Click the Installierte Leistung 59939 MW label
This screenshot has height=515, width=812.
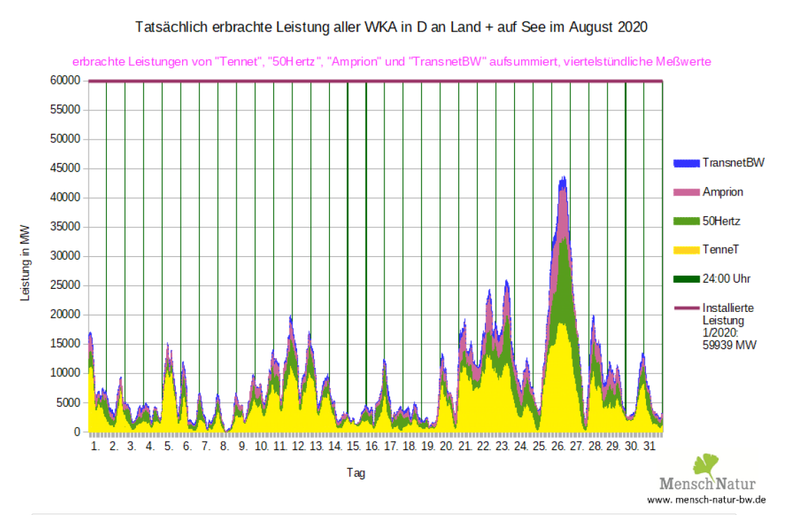[729, 326]
